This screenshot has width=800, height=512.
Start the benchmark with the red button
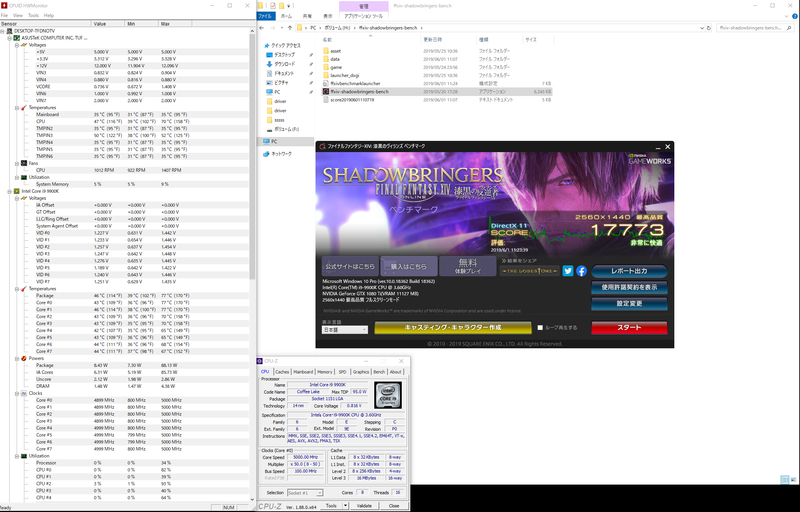(x=629, y=327)
